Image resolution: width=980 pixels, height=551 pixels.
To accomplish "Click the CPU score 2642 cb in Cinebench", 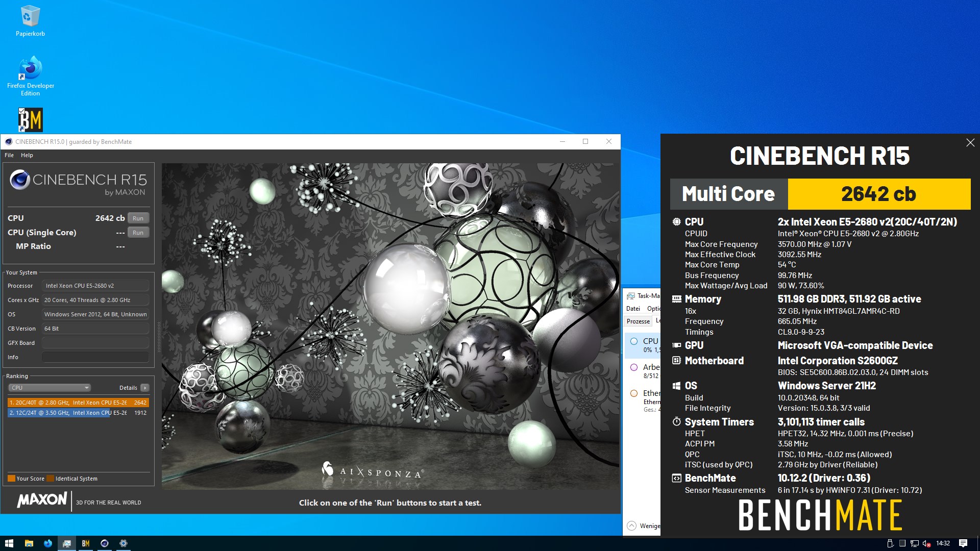I will pos(110,218).
